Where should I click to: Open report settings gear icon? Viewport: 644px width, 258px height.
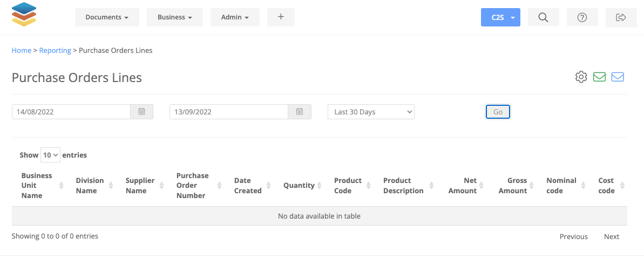click(581, 77)
